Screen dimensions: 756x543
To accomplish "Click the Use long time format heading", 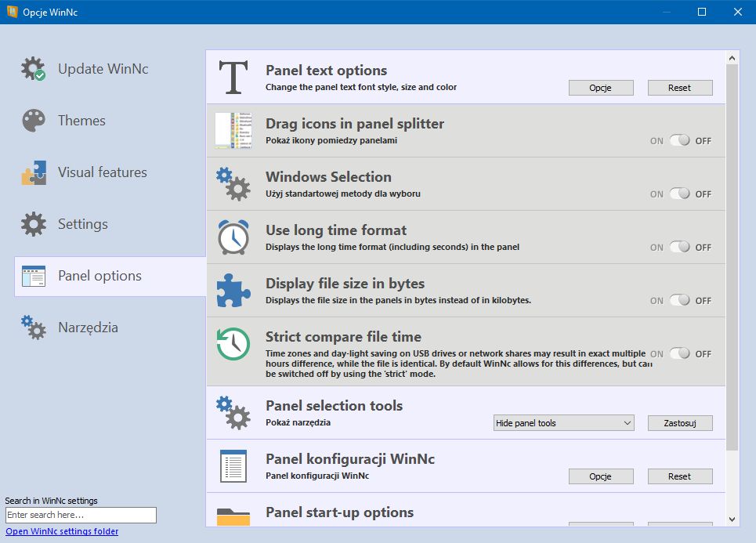I will [x=336, y=230].
